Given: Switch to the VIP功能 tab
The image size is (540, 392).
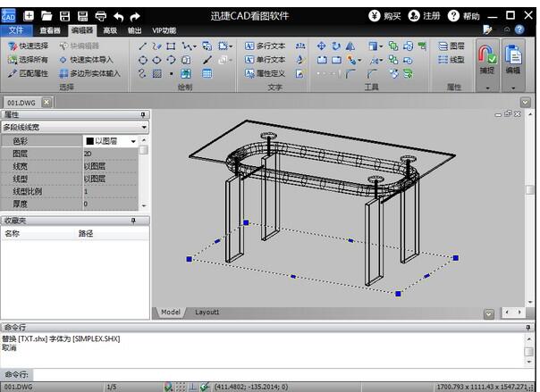Looking at the screenshot, I should coord(165,30).
